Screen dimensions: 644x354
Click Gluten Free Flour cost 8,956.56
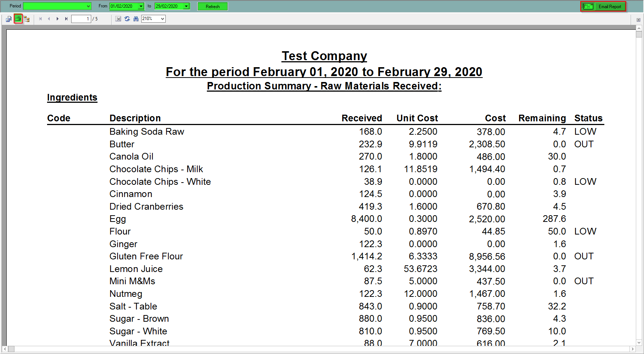tap(487, 256)
